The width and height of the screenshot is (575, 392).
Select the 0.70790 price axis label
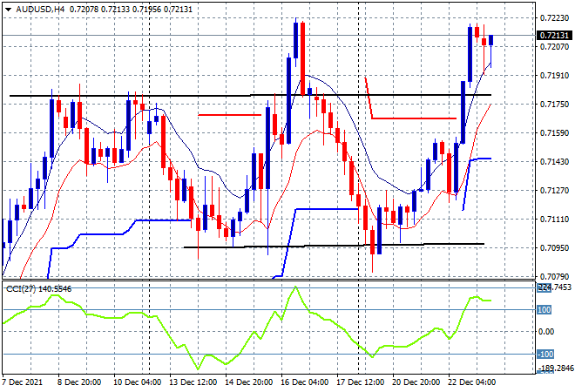coord(554,277)
